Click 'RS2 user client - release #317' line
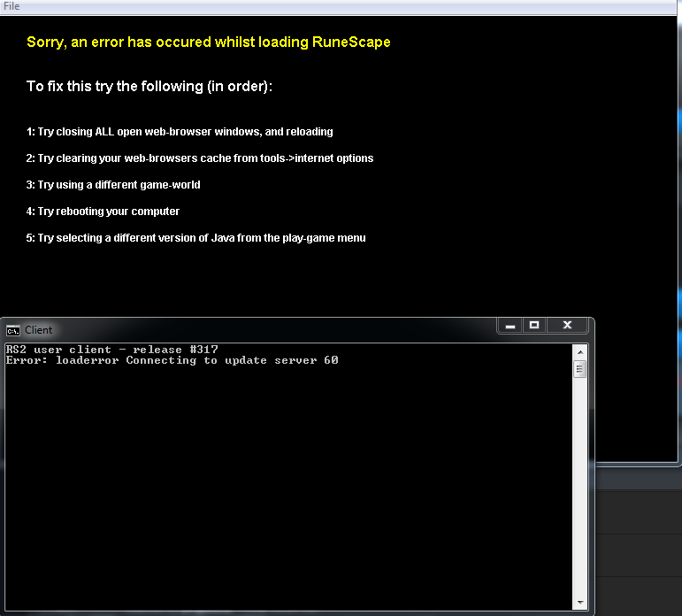The image size is (682, 616). coord(111,350)
